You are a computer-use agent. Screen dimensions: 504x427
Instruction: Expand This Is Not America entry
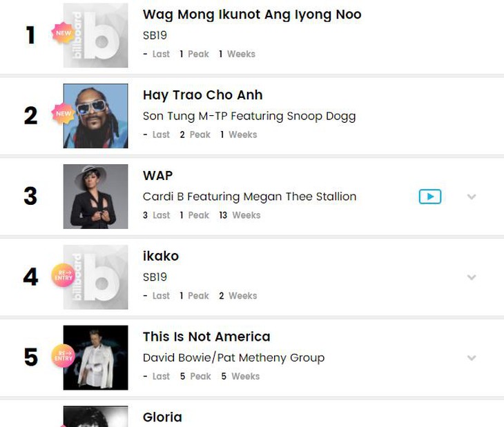pos(472,358)
